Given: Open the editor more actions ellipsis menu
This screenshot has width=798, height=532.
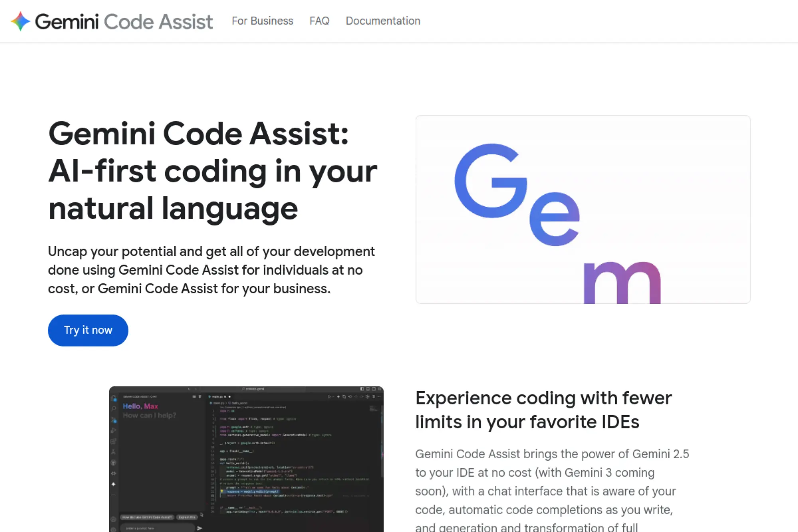Looking at the screenshot, I should click(378, 397).
